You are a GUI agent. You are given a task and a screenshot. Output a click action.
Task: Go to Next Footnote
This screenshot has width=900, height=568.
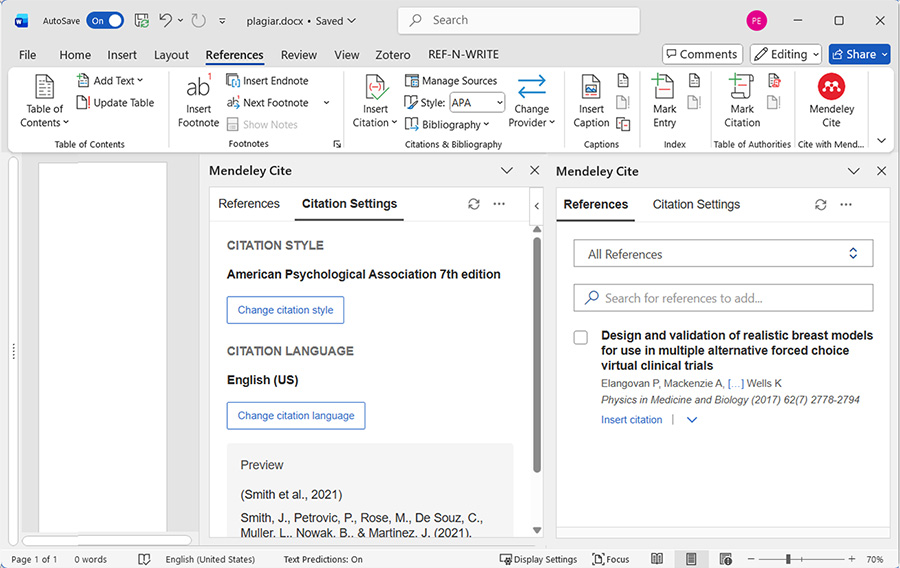[x=267, y=103]
